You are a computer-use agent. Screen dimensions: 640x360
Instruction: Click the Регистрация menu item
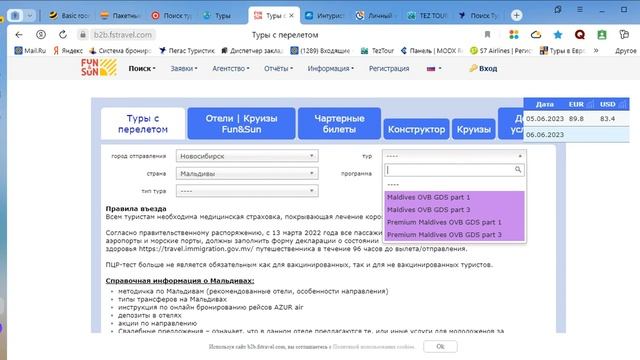click(x=389, y=69)
